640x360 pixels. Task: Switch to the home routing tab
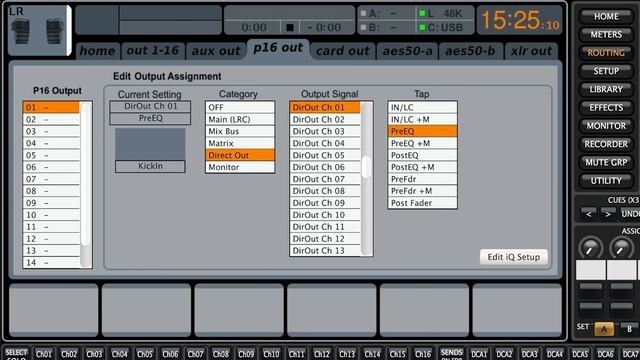tap(98, 51)
